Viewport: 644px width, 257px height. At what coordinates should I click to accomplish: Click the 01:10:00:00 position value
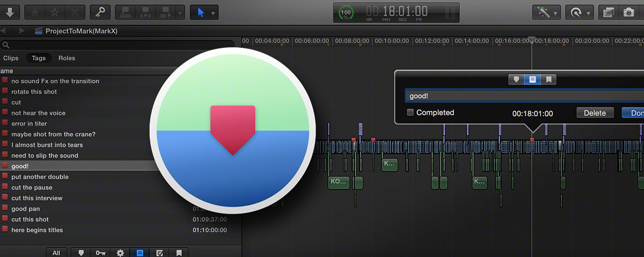(209, 230)
